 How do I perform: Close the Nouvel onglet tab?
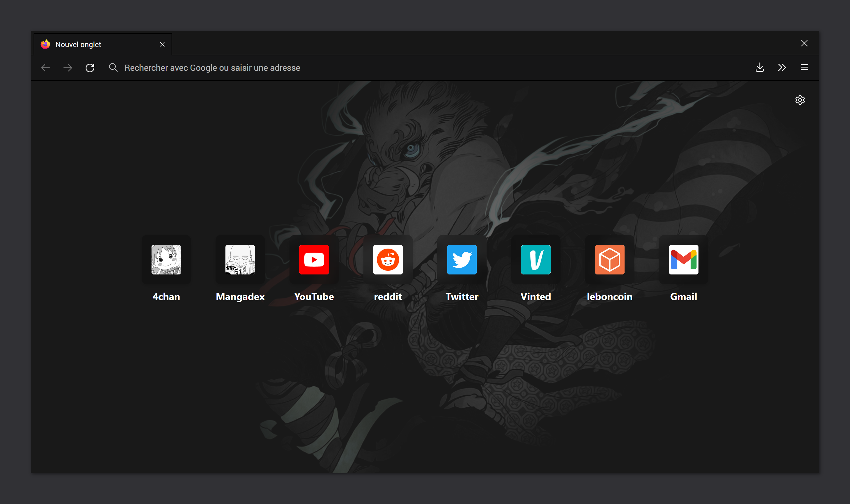click(x=162, y=45)
